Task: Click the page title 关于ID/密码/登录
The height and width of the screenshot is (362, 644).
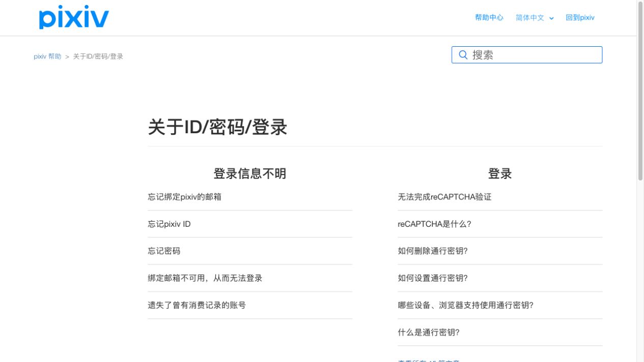Action: (217, 127)
